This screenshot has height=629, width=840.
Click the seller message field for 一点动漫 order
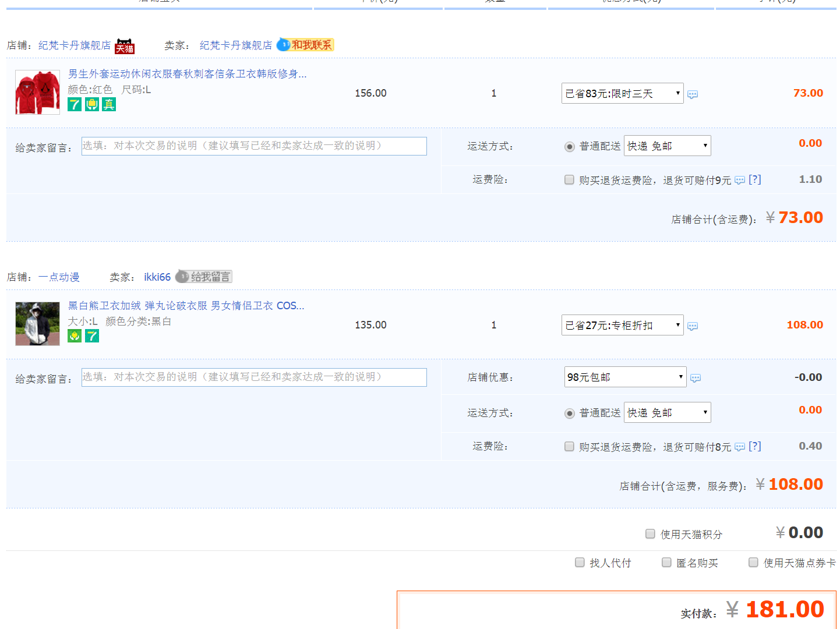pyautogui.click(x=254, y=377)
